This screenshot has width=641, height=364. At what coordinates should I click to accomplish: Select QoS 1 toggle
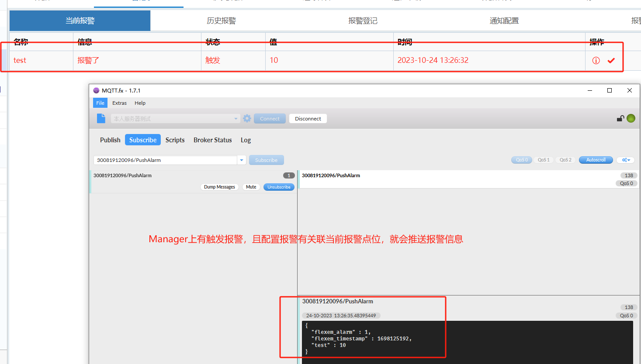point(544,160)
